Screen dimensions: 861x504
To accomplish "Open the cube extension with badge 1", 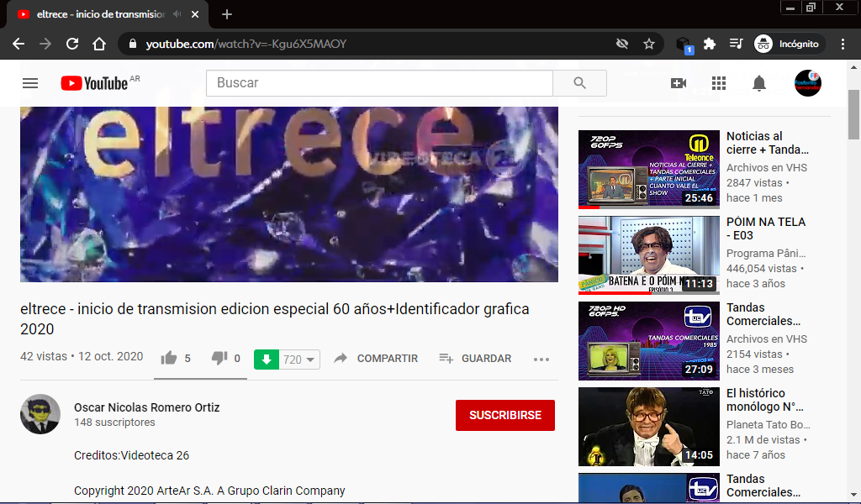I will point(683,45).
